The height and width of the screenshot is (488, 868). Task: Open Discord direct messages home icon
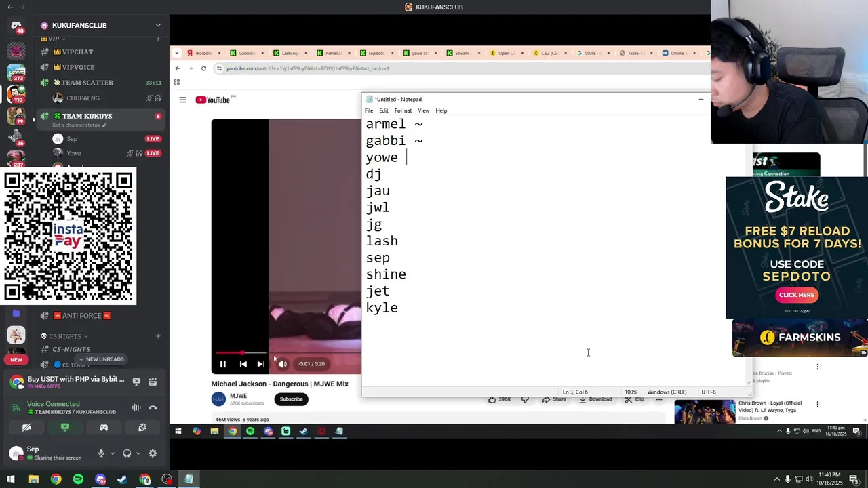coord(16,26)
